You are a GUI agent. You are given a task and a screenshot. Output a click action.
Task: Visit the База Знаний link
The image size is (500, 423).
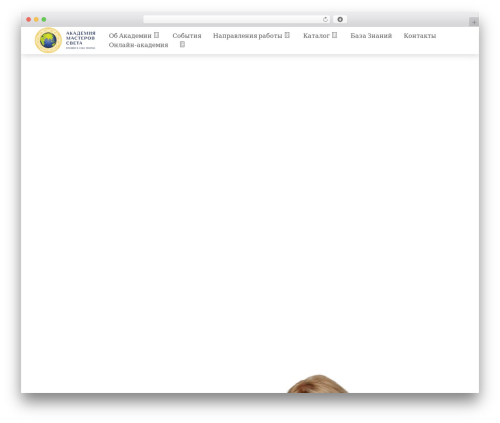pos(371,36)
